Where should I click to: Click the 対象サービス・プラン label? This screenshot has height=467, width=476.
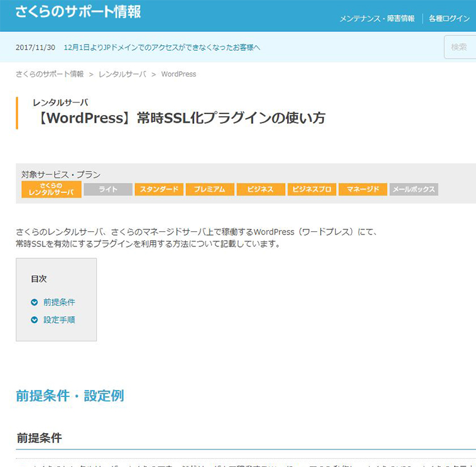click(x=61, y=175)
